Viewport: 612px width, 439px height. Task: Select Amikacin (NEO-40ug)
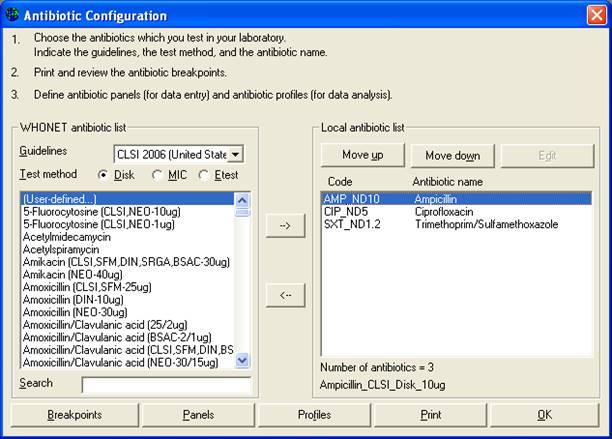click(128, 274)
